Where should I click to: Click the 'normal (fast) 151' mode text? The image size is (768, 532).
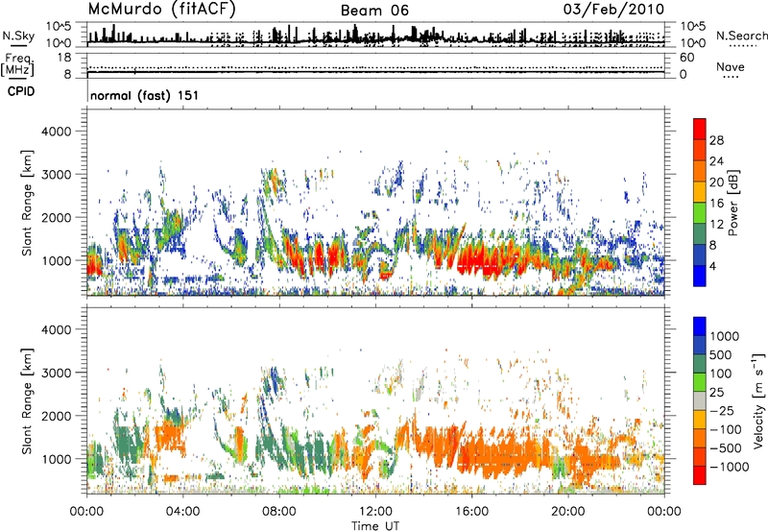click(x=145, y=95)
